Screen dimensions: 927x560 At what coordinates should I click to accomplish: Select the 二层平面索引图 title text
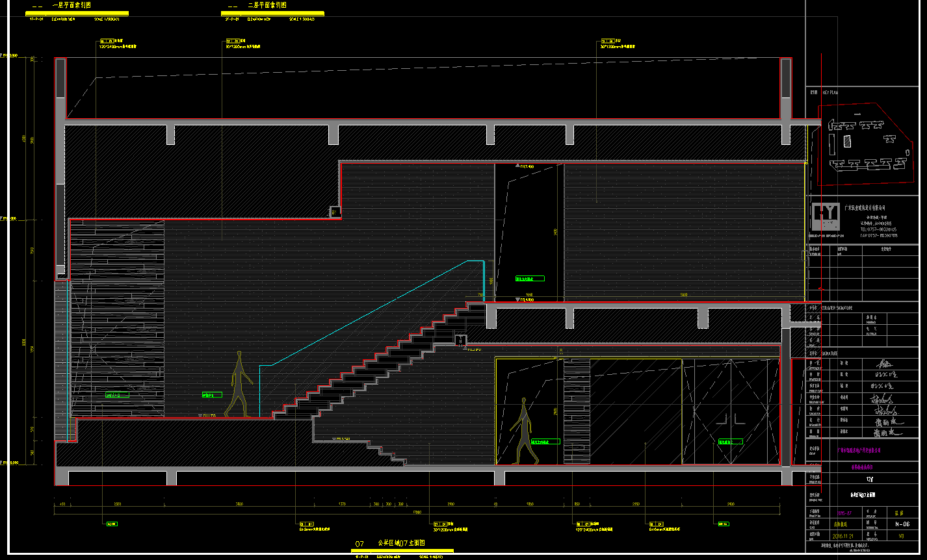(x=267, y=5)
